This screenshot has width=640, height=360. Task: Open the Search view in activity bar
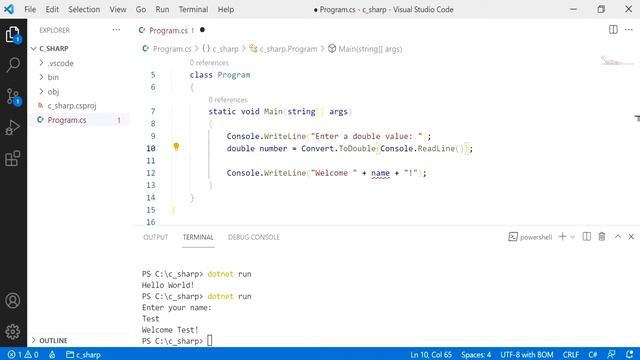pos(13,65)
